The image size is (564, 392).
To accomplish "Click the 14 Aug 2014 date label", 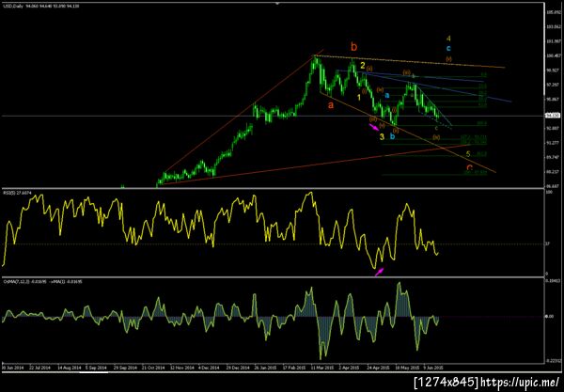I will (x=70, y=368).
